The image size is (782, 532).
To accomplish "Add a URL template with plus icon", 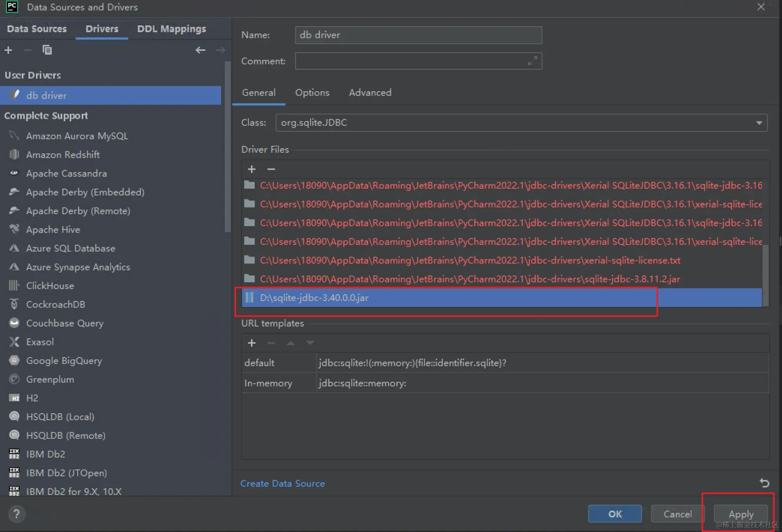I will point(251,343).
